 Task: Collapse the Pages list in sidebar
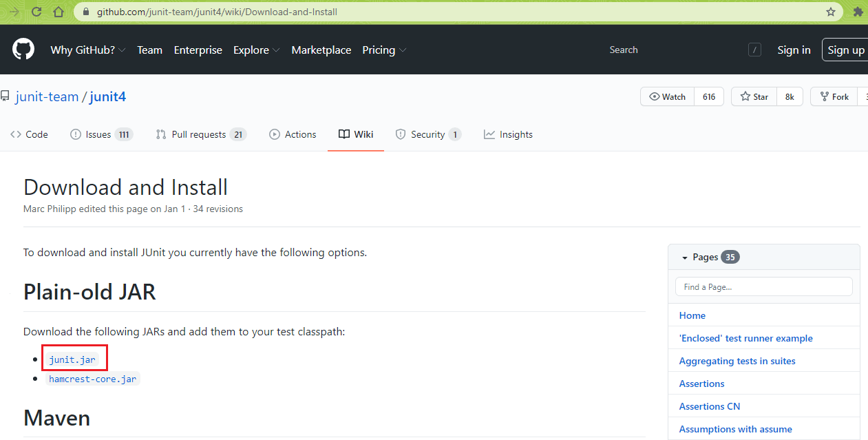(685, 258)
